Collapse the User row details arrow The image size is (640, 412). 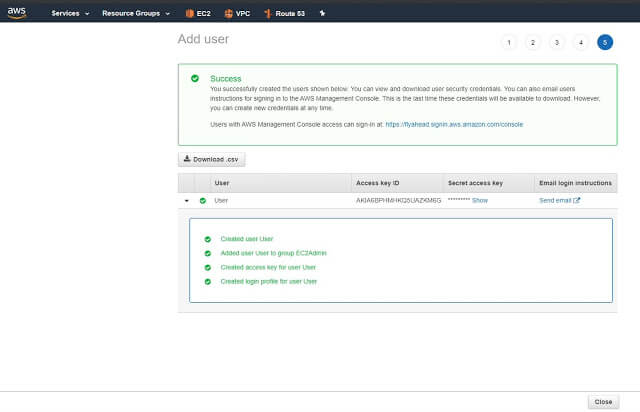tap(186, 201)
